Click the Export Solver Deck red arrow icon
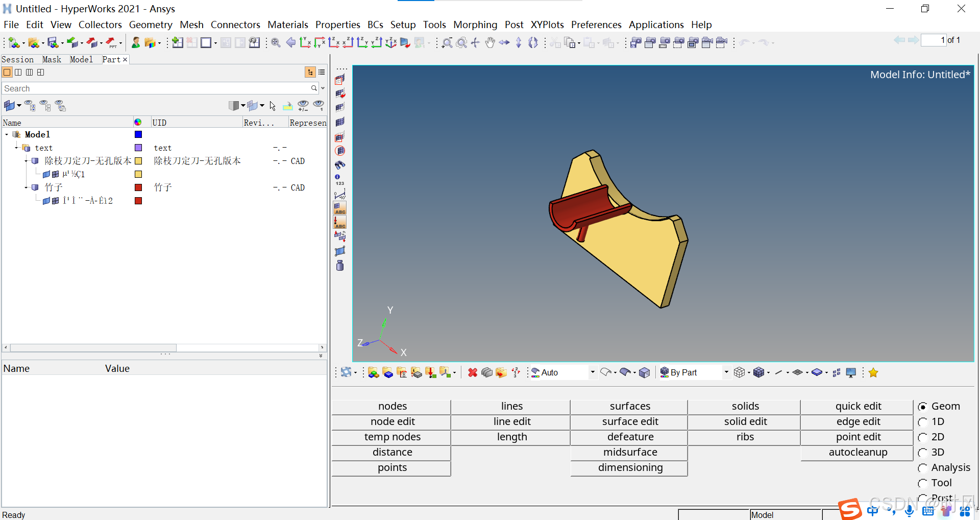980x520 pixels. coord(92,43)
